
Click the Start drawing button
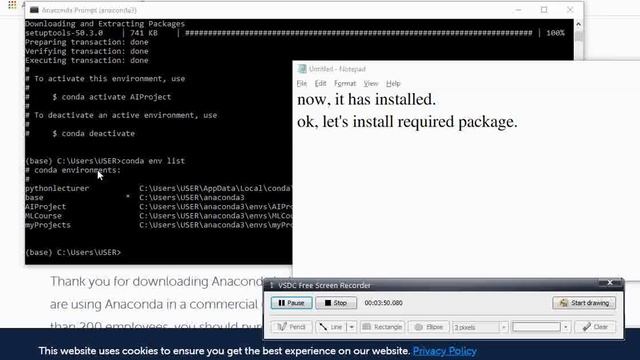point(584,303)
